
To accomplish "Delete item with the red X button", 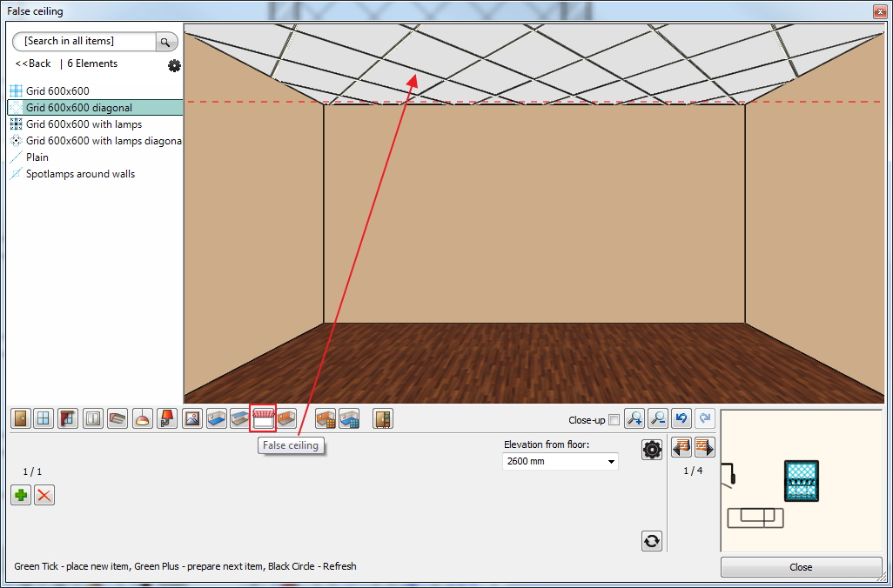I will click(44, 495).
